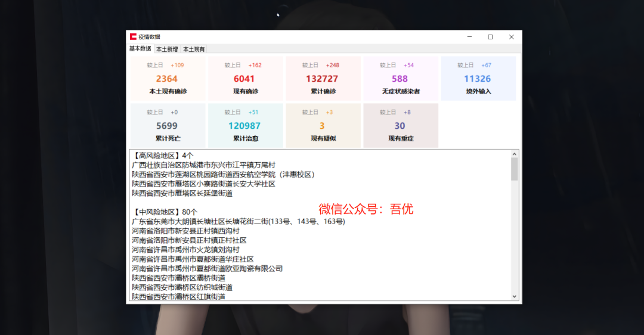The width and height of the screenshot is (644, 335).
Task: Open the 本土新增 tab
Action: point(167,49)
